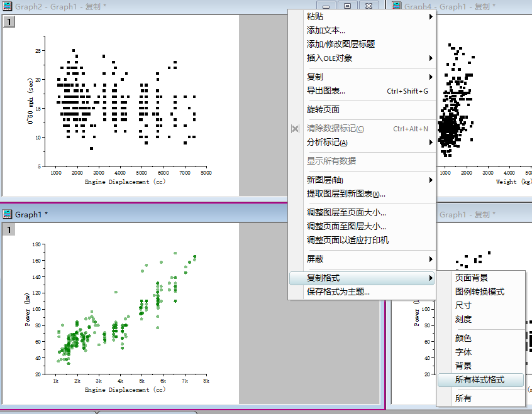Expand the 插入OLE对象 submenu
This screenshot has height=414, width=532.
point(431,58)
